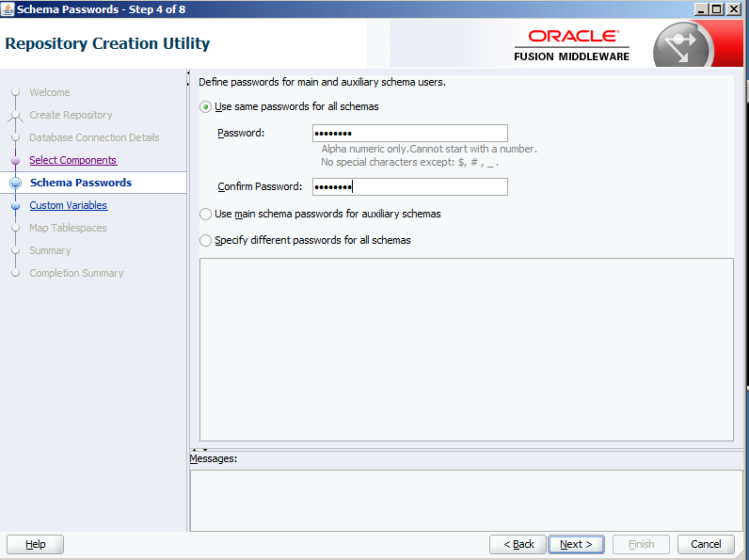Viewport: 749px width, 560px height.
Task: Open Help for this wizard
Action: [35, 544]
